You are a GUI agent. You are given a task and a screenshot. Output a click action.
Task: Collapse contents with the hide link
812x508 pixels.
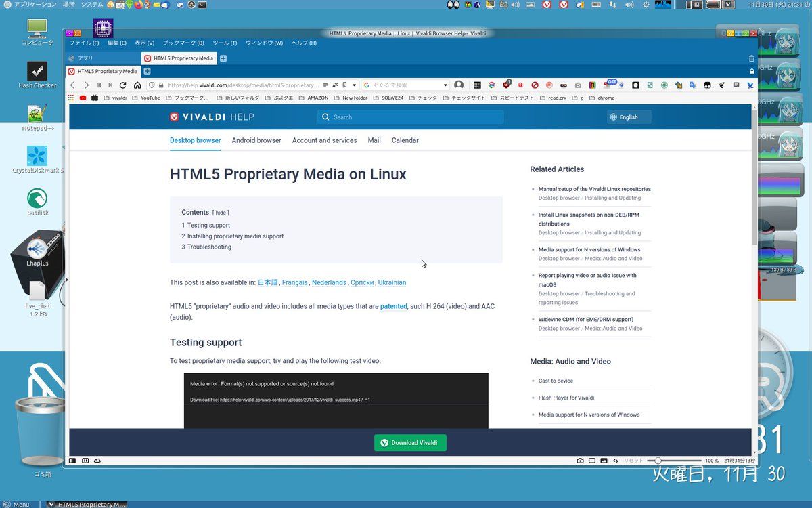tap(221, 213)
